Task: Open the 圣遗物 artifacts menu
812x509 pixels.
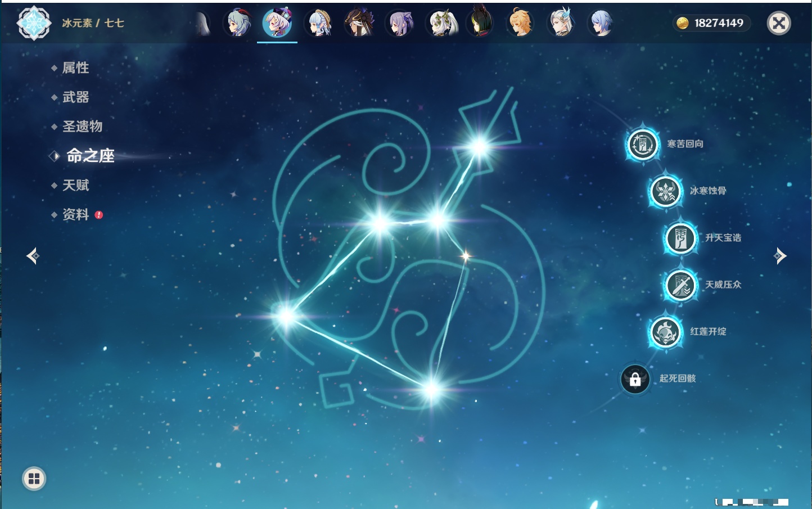Action: 82,127
